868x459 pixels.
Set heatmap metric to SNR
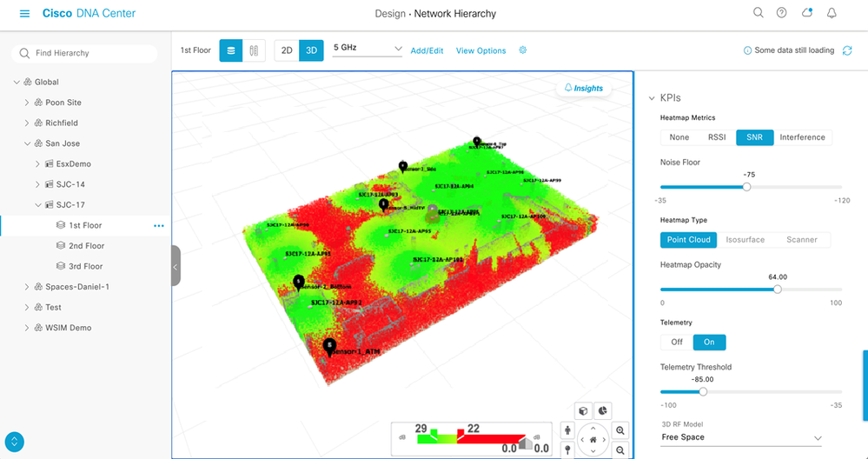[754, 137]
